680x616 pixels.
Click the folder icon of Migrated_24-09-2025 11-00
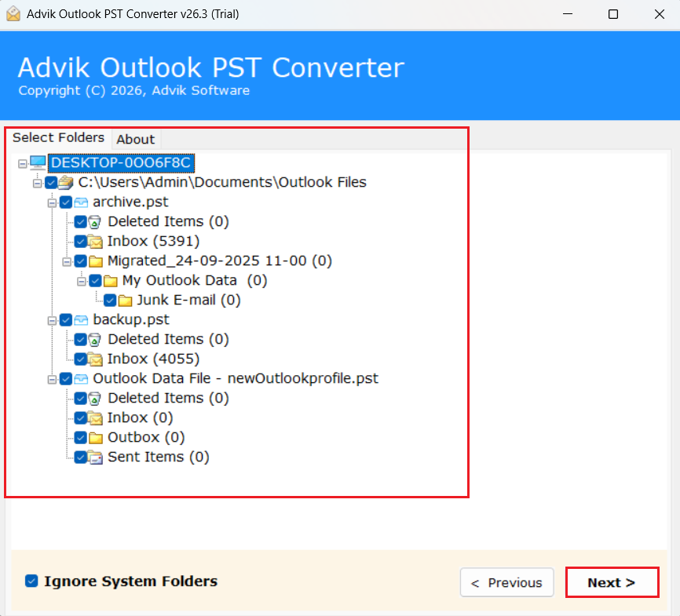(x=96, y=261)
